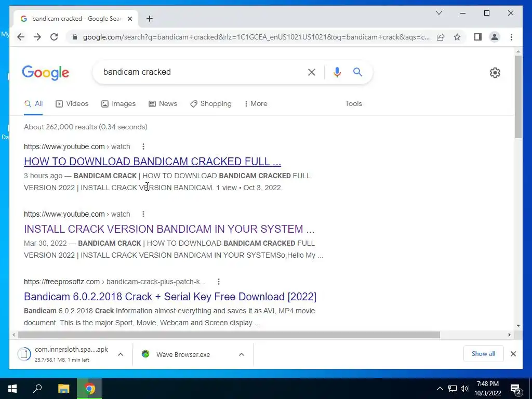This screenshot has width=532, height=399.
Task: Open 'HOW TO DOWNLOAD BANDICAM CRACKED FULL' result
Action: (x=152, y=162)
